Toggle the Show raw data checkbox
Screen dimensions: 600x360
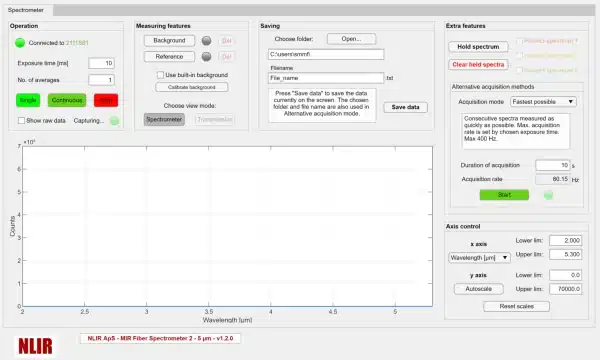(21, 121)
